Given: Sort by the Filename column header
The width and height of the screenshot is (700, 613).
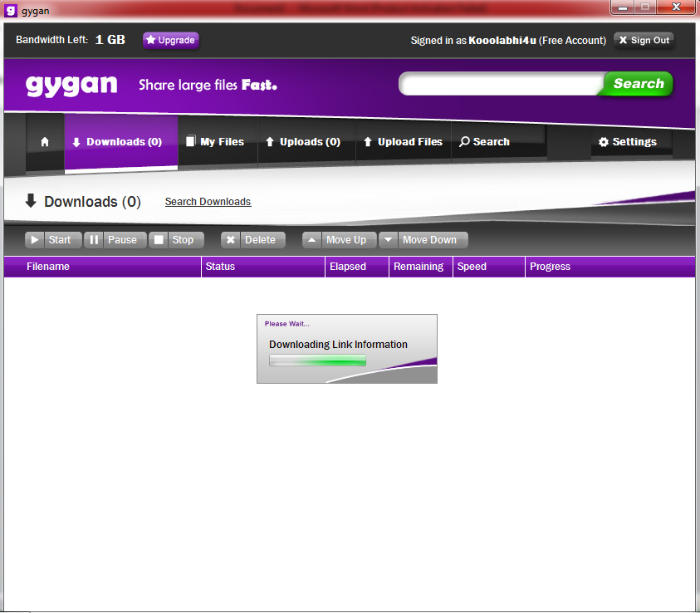Looking at the screenshot, I should click(x=102, y=267).
